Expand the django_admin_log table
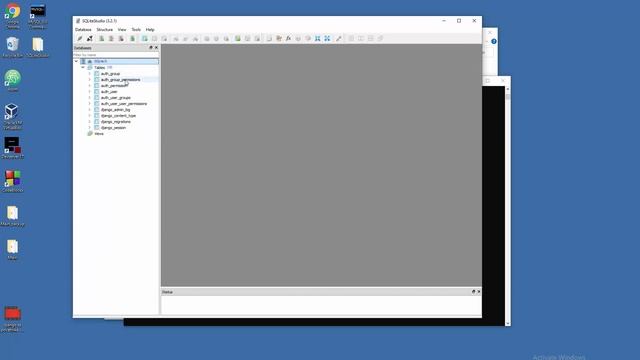 pos(90,109)
